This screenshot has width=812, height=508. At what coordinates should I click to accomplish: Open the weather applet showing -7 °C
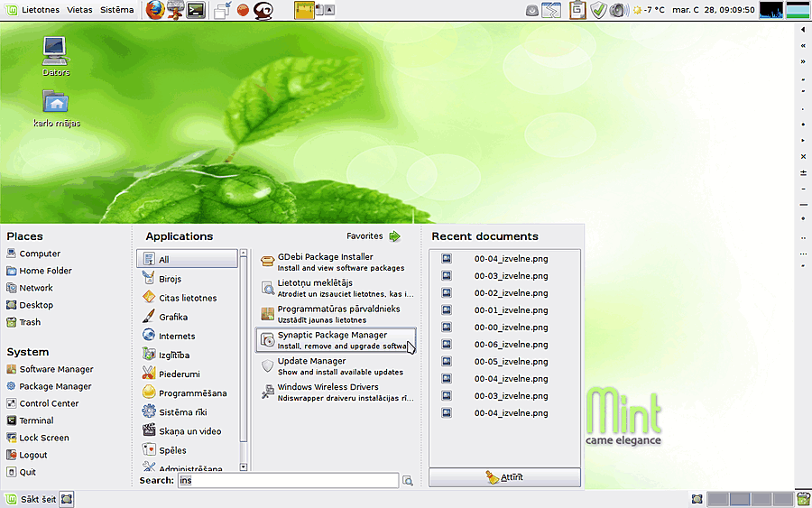pyautogui.click(x=649, y=10)
